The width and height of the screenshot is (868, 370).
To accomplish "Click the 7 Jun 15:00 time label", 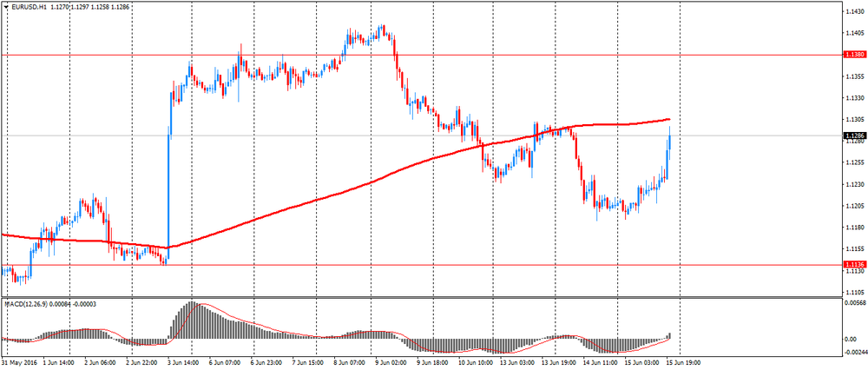I will point(306,363).
